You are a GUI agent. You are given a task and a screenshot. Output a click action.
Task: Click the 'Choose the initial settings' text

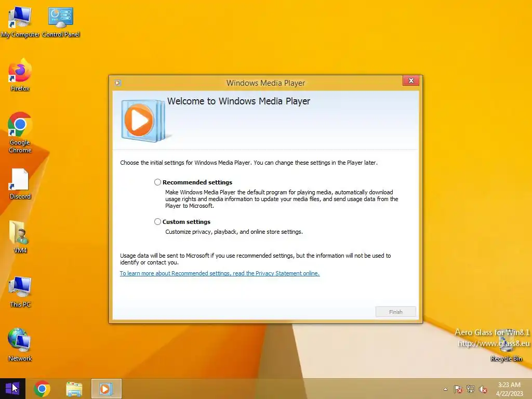(249, 163)
